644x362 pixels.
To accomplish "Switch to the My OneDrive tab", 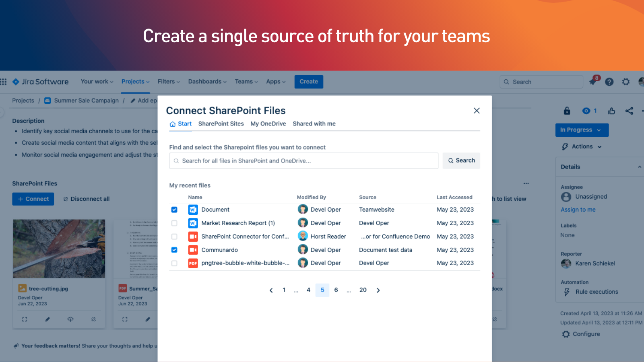I will tap(268, 124).
